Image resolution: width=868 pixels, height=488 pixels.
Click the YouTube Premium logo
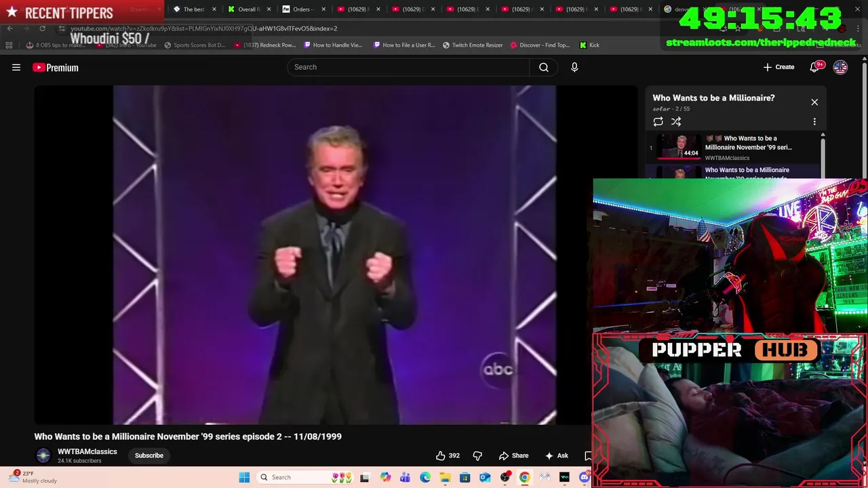point(56,67)
